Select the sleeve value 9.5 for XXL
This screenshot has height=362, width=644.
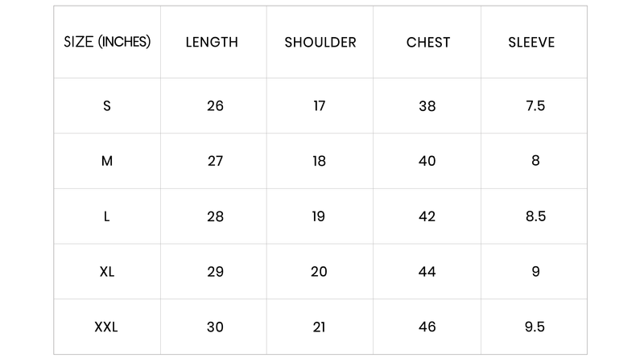click(x=535, y=327)
